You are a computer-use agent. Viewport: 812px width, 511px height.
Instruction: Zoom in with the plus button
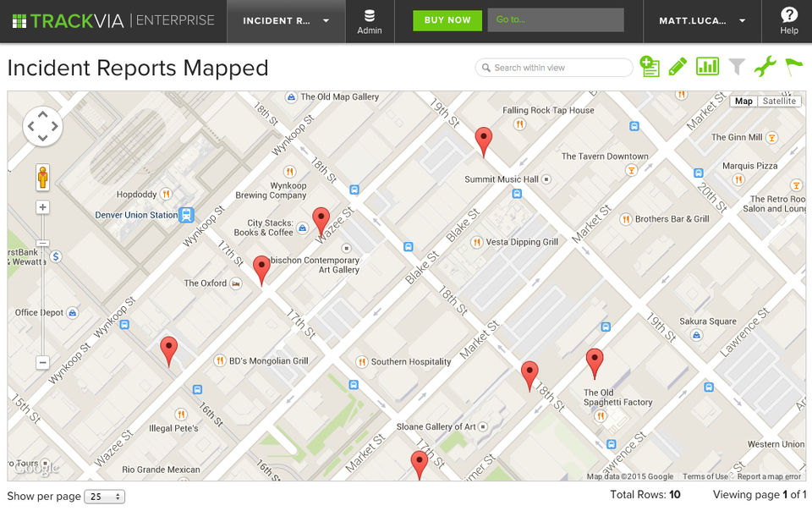[42, 207]
